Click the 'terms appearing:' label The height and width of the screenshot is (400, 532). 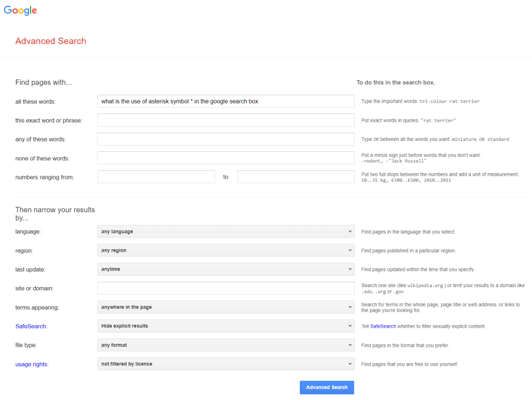tap(37, 307)
